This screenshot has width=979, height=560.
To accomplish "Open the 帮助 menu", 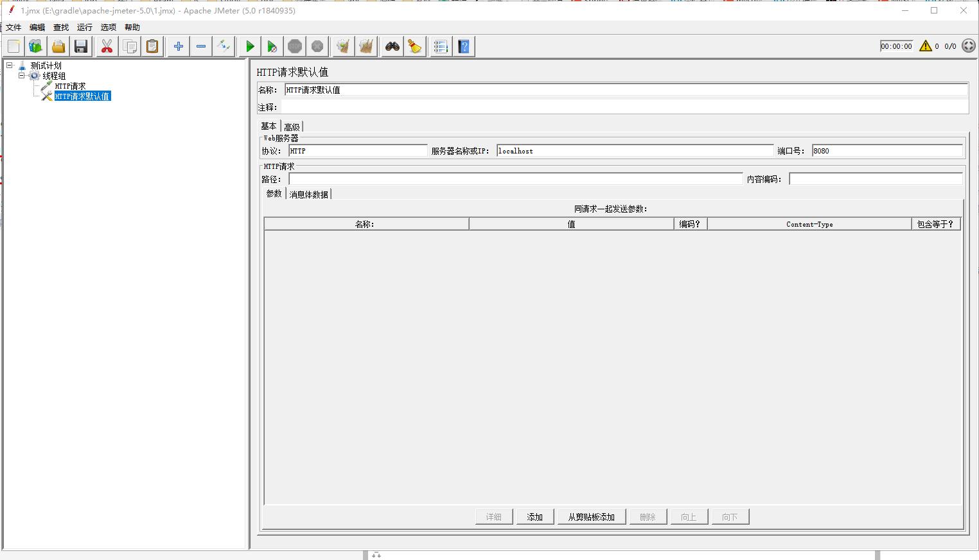I will coord(132,27).
